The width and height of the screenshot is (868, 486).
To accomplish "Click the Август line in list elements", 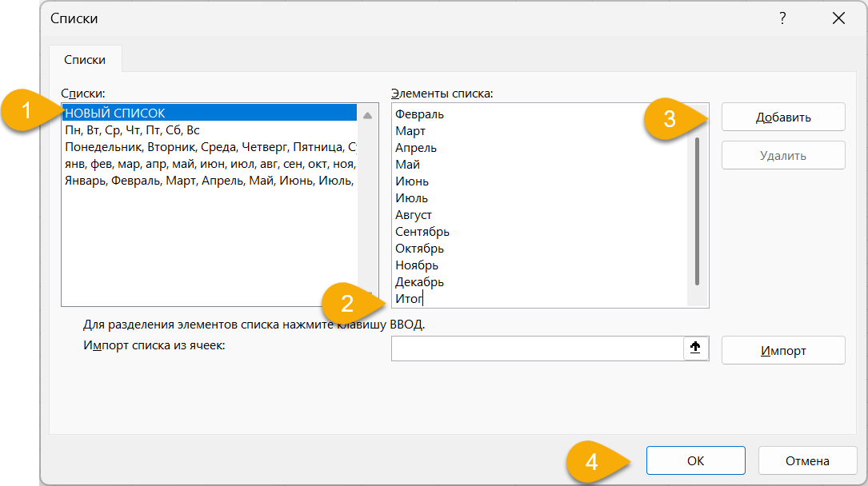I will 414,215.
